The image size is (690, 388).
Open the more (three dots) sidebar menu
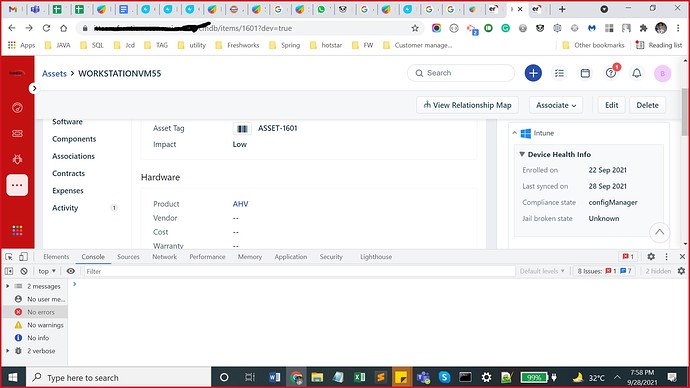[x=17, y=185]
